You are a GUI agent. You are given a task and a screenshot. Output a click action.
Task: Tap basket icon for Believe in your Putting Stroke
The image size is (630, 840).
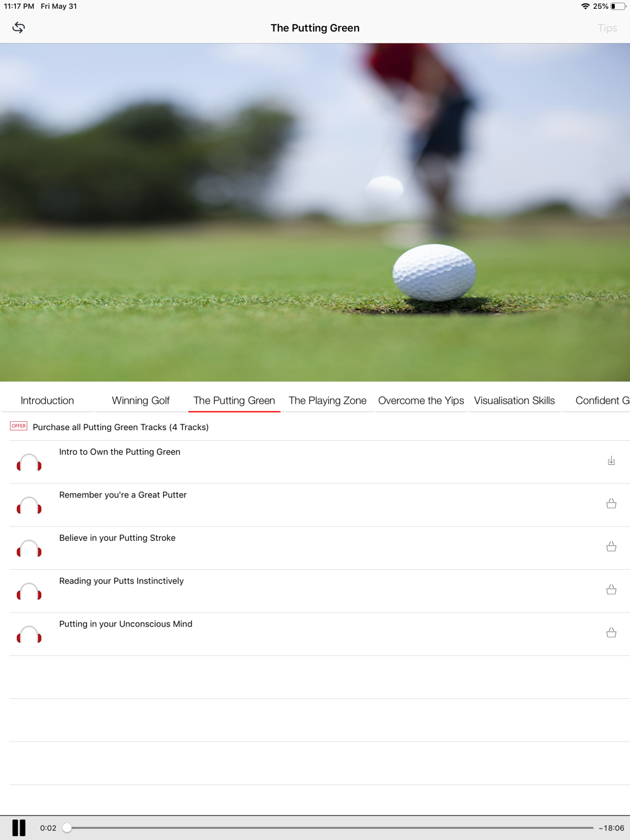[x=611, y=547]
